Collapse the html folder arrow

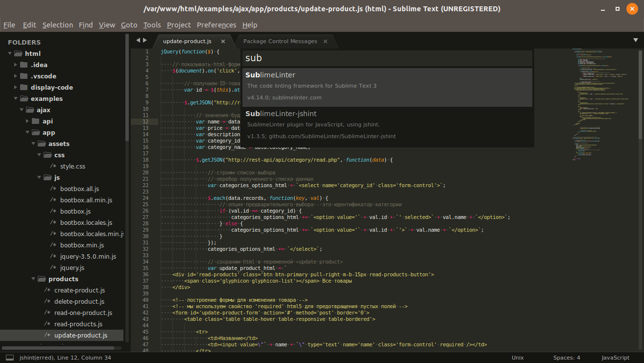click(9, 53)
